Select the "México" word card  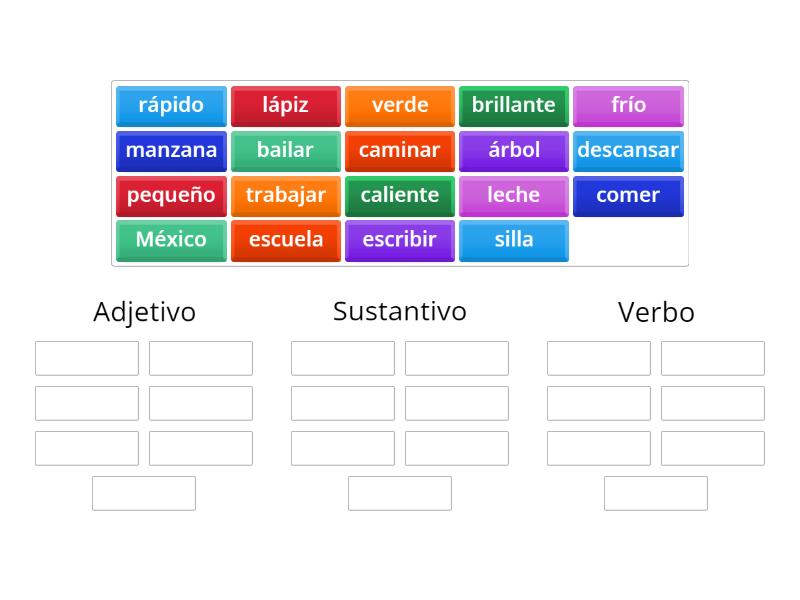tap(171, 240)
